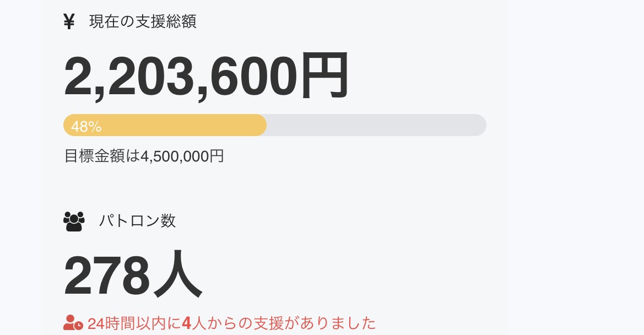Select the パトロン数 label
Screen dimensions: 644x335
(137, 221)
